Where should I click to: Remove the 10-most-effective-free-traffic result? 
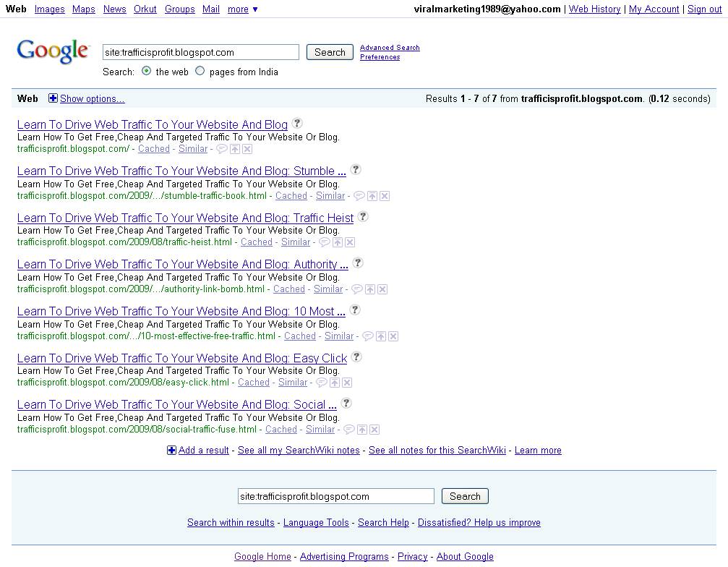click(x=393, y=336)
